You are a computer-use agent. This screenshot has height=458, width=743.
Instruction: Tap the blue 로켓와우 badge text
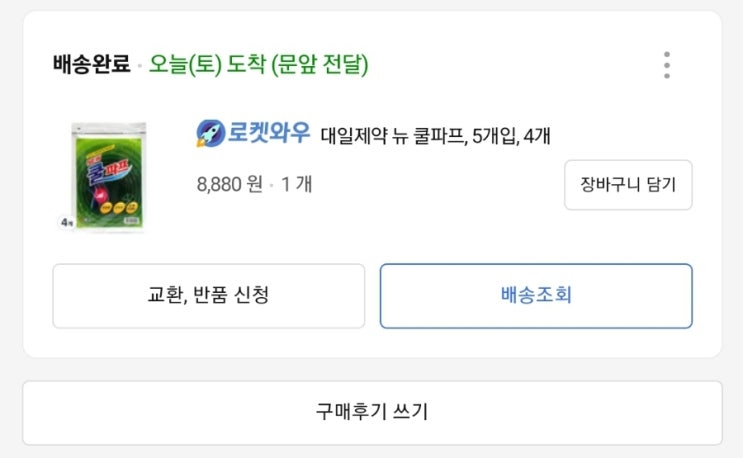tap(268, 133)
